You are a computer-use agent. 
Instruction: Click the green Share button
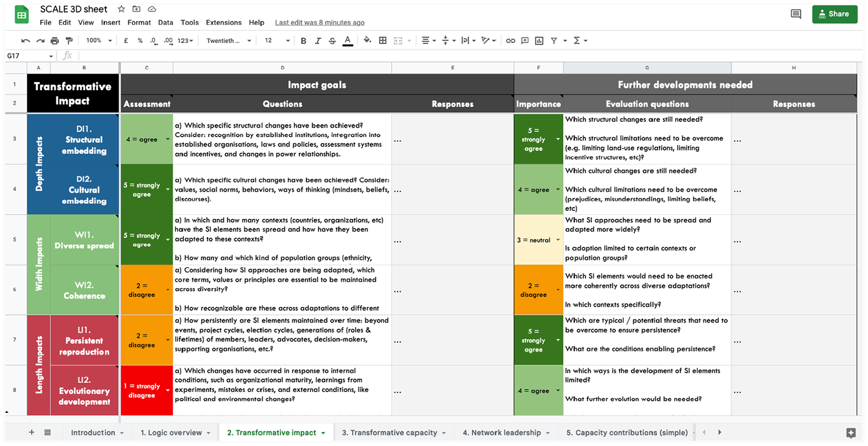coord(834,14)
